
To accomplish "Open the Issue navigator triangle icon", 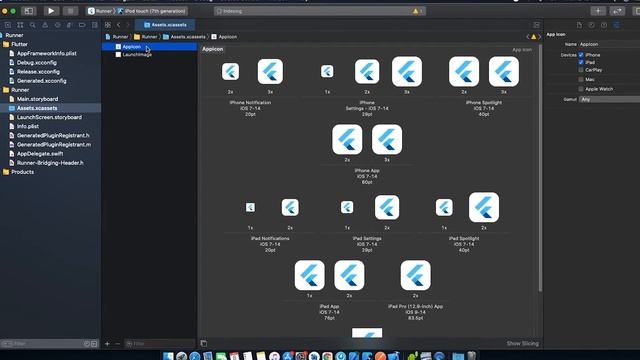I will [45, 25].
